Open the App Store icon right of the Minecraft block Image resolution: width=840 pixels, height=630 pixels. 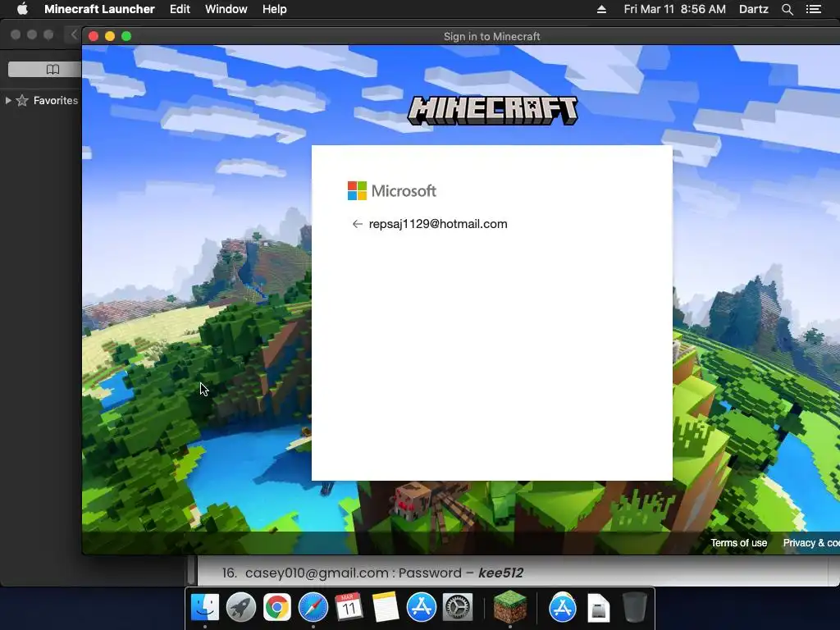(x=563, y=608)
